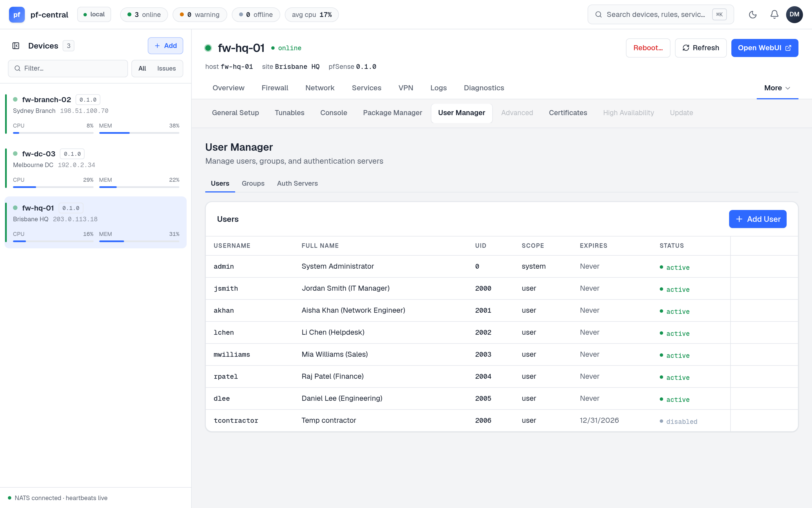
Task: Open the DM user avatar
Action: 794,14
